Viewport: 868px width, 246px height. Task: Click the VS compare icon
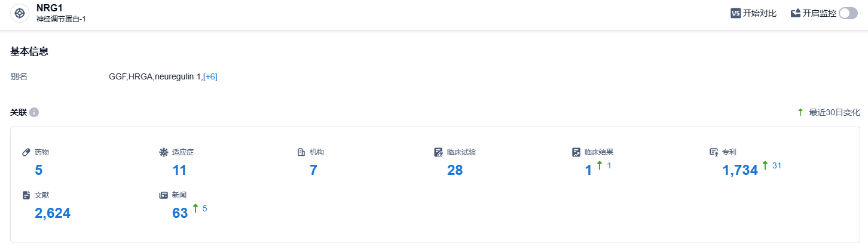click(x=735, y=13)
